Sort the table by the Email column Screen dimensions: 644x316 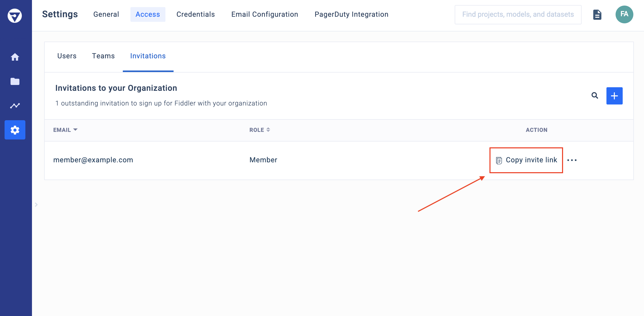coord(65,130)
